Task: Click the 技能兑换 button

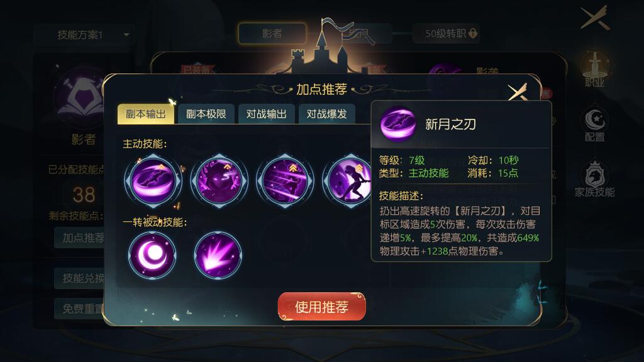Action: coord(79,278)
